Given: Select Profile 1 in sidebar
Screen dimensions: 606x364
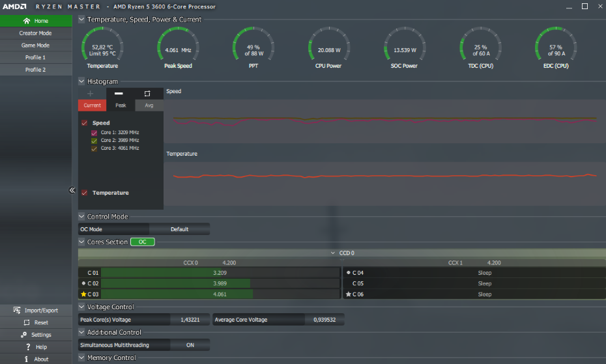Looking at the screenshot, I should coord(36,57).
